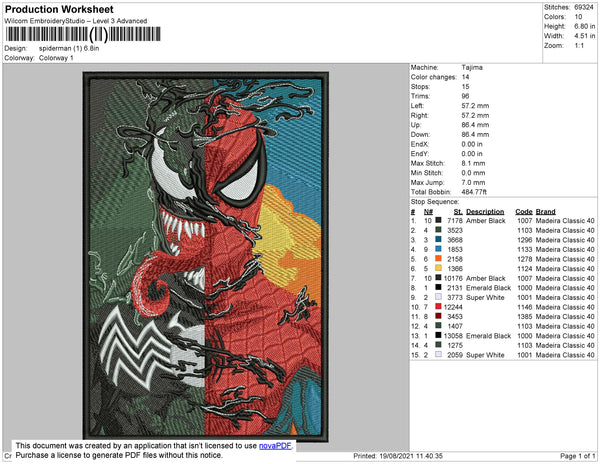The image size is (600, 464).
Task: Pick the dark red swatch for stop 11
Action: tap(438, 316)
